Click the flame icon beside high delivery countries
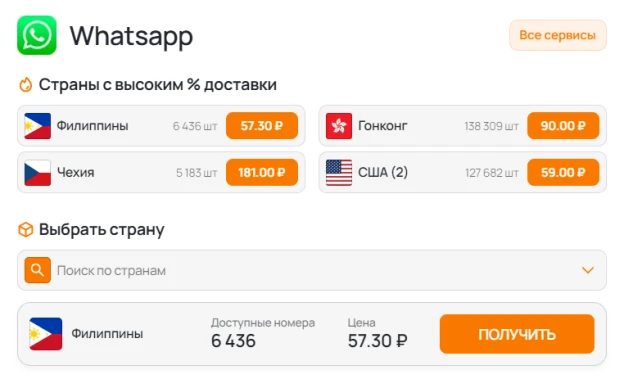The width and height of the screenshot is (624, 379). pos(26,85)
